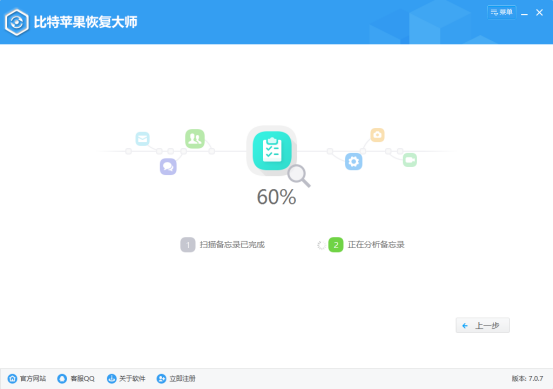Click the orange camera icon
Image resolution: width=553 pixels, height=389 pixels.
coord(377,135)
